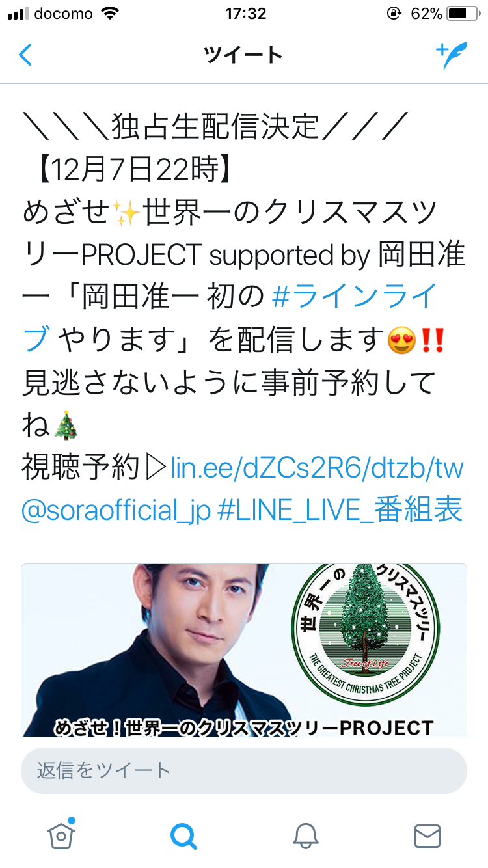Open the lin.ee/dZCs2R6/dtzb/tw link
The image size is (488, 868).
[x=318, y=467]
